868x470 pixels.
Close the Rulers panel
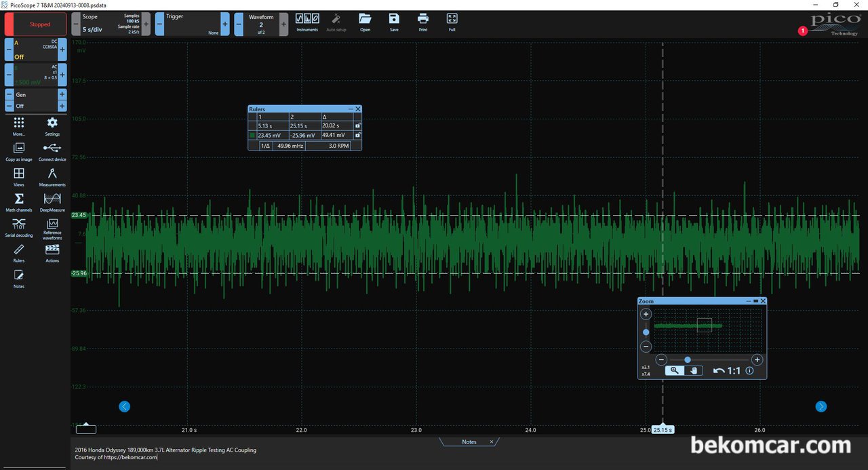(x=358, y=109)
